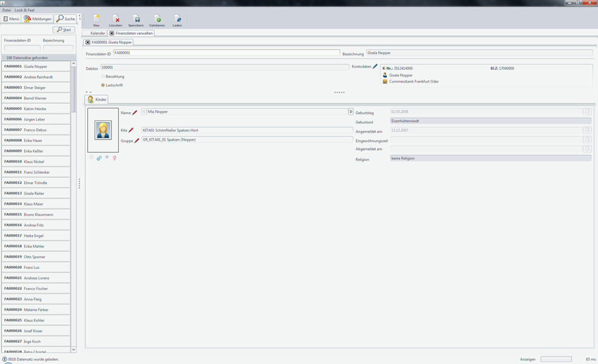The image size is (598, 364).
Task: Open the Look & Feel menu
Action: tap(24, 11)
